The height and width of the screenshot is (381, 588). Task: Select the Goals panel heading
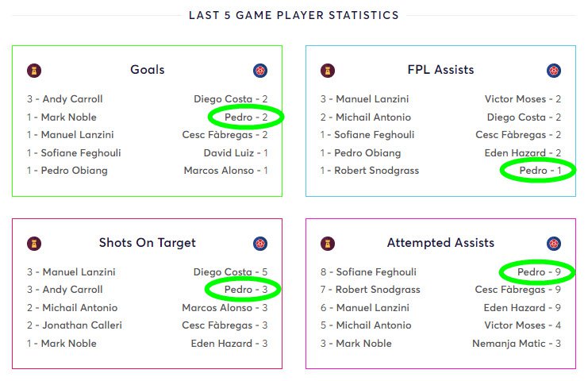[x=148, y=70]
